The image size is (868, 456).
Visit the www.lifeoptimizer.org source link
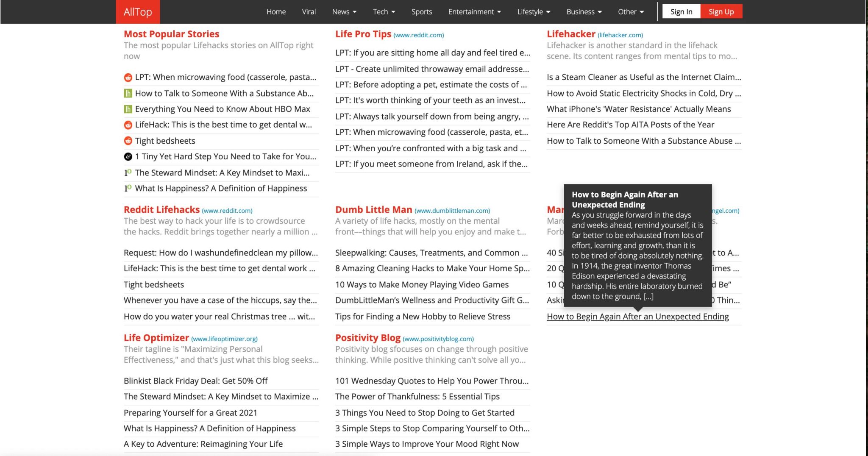(224, 339)
